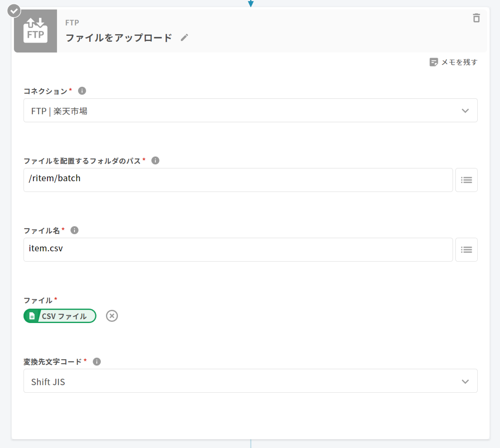Click the /ritem/batch path input field
Viewport: 500px width, 448px height.
(238, 180)
